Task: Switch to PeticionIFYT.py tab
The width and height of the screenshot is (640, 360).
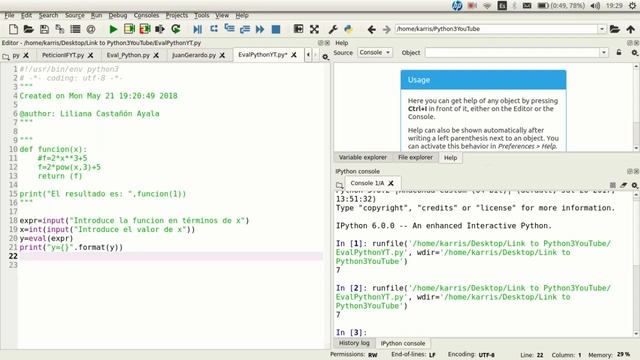Action: click(63, 55)
